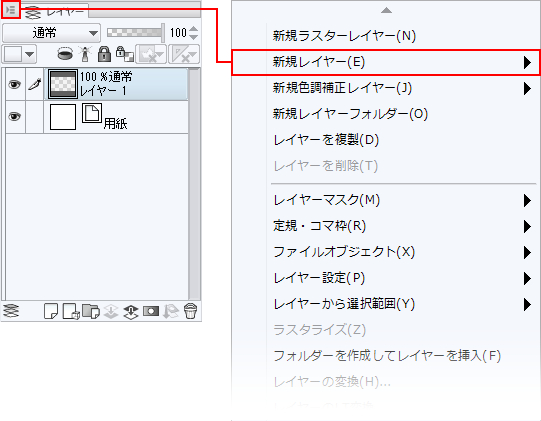Click the clip to layer below icon

tap(65, 54)
